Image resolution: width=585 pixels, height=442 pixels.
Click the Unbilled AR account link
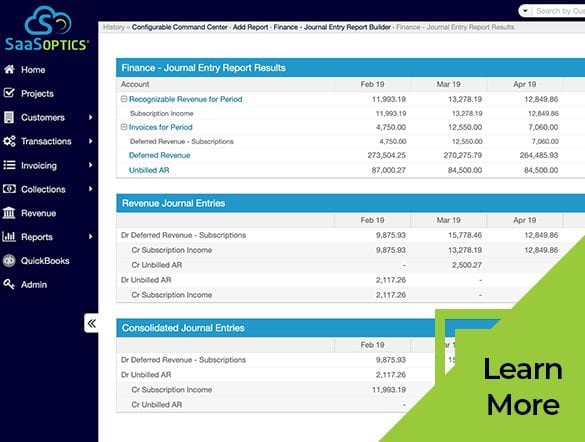[149, 170]
